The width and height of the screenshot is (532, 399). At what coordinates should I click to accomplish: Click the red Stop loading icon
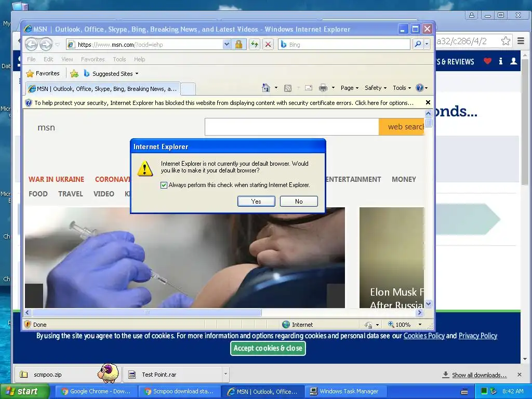(x=268, y=45)
